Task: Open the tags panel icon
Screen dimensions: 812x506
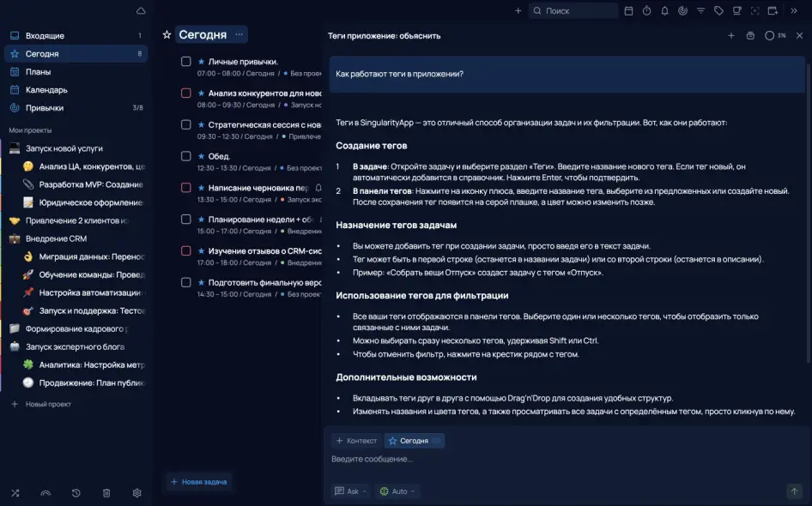Action: pos(718,11)
